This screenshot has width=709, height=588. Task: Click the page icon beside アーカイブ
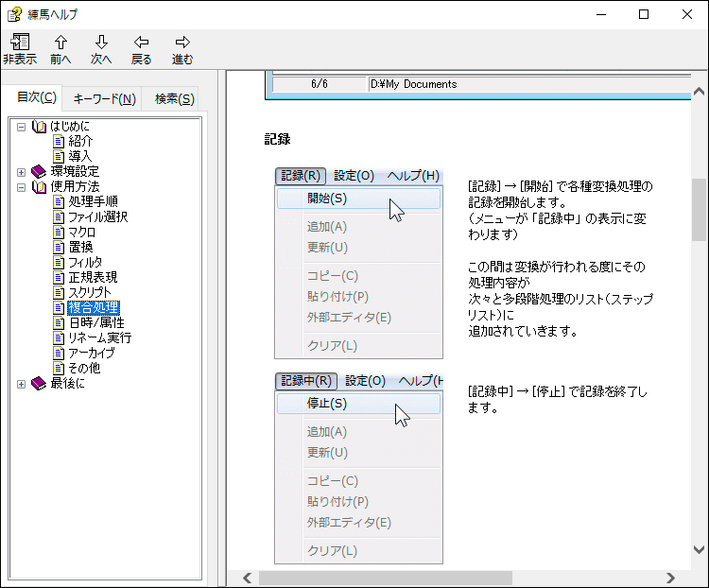59,354
